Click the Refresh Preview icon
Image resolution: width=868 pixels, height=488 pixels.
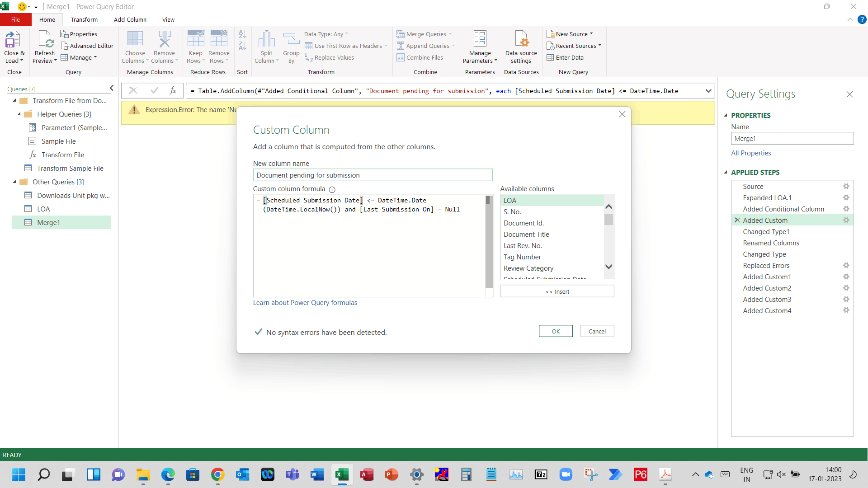tap(46, 40)
